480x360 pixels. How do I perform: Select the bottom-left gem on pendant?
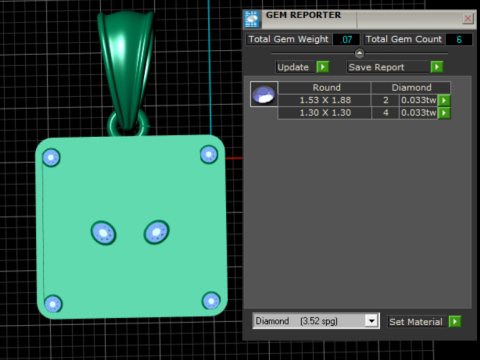tap(53, 304)
